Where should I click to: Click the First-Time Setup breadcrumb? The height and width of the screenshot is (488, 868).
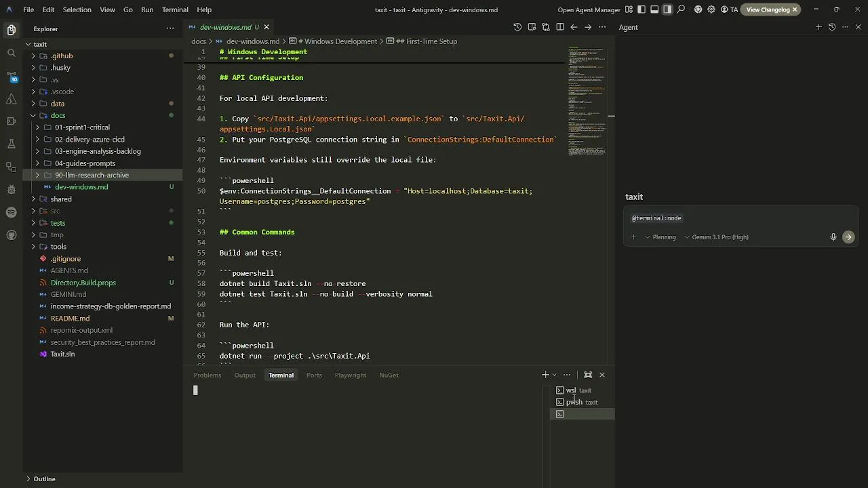427,41
